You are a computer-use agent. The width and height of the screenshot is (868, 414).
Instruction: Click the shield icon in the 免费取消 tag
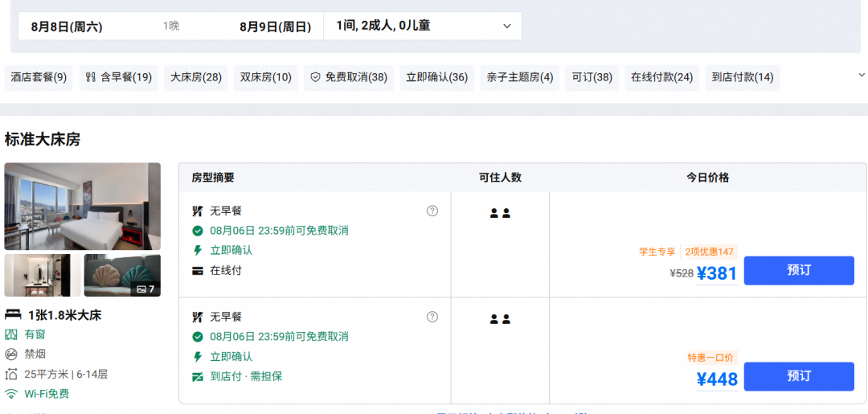[x=315, y=77]
